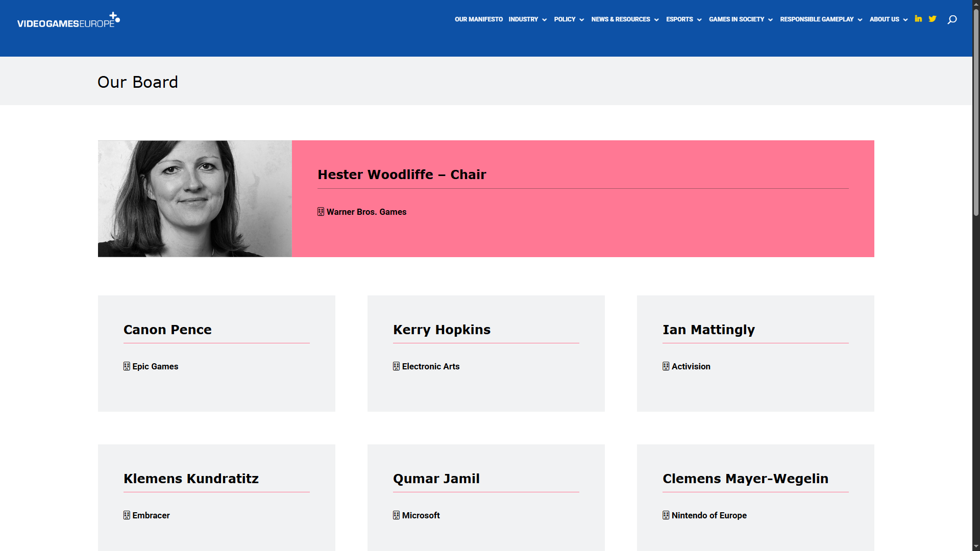
Task: Open Games in Society menu item
Action: tap(737, 19)
